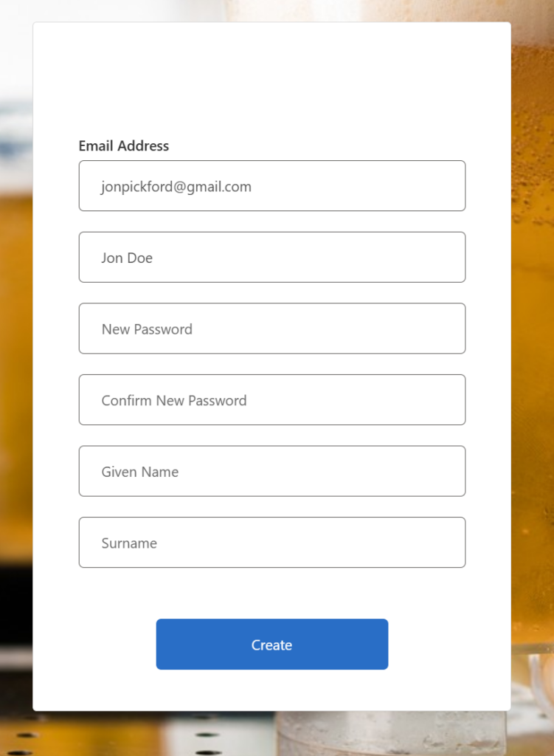The width and height of the screenshot is (554, 756).
Task: Click the last input field above Create
Action: pos(271,543)
